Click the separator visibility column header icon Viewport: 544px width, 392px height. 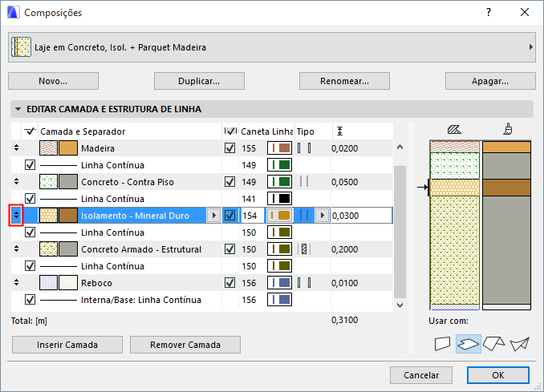click(30, 131)
